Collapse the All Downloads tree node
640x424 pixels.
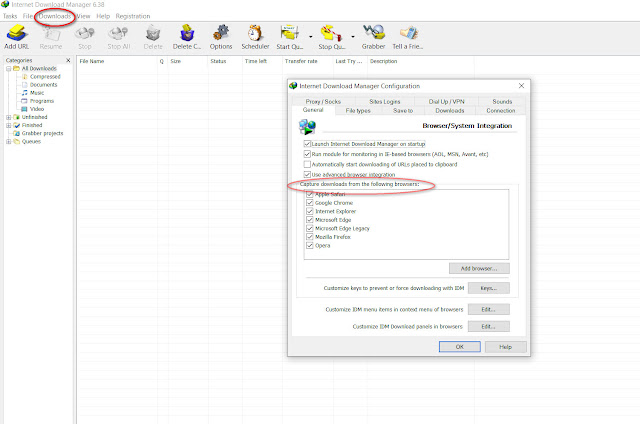click(x=9, y=69)
